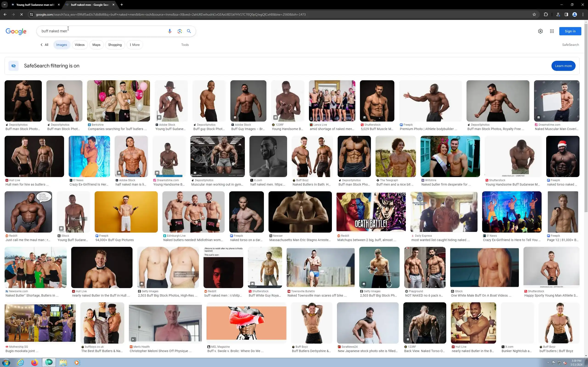This screenshot has height=367, width=588.
Task: Click in the Google search input field
Action: pos(102,31)
